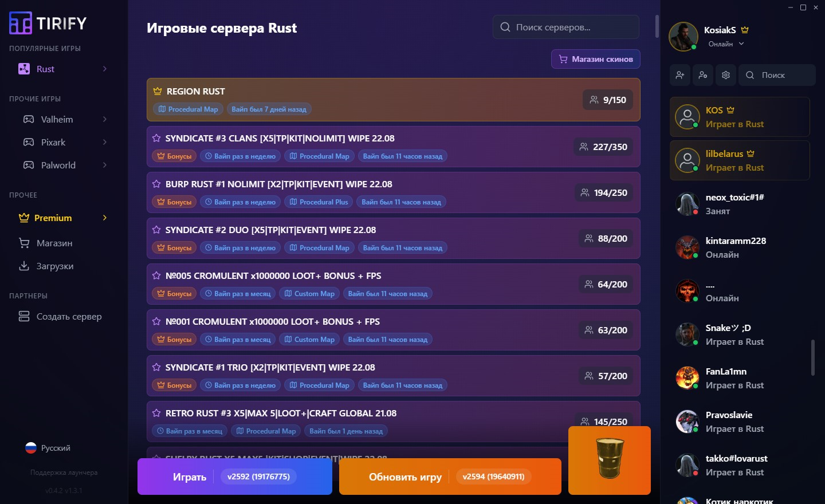Viewport: 825px width, 504px height.
Task: Click SYNDICATE #1 TRIO server title
Action: click(x=270, y=367)
